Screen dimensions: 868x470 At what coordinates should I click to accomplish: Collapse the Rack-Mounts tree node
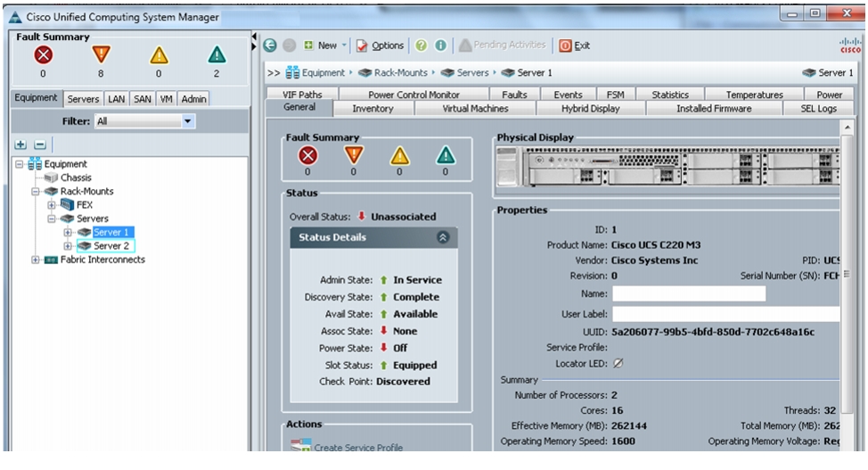click(x=36, y=191)
